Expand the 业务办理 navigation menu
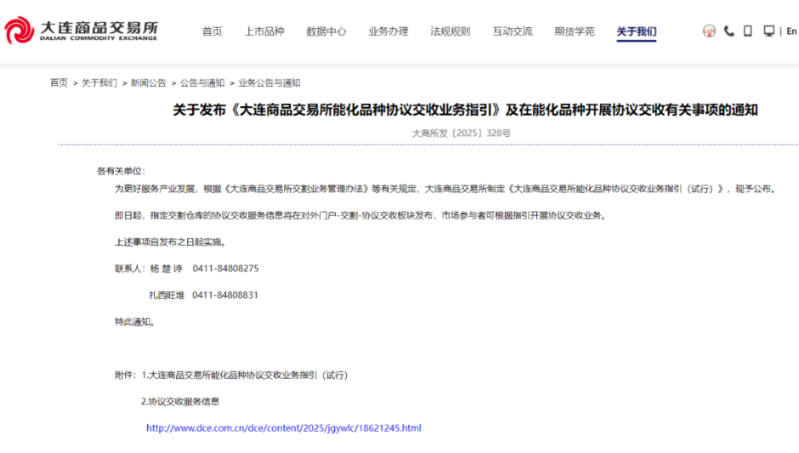This screenshot has height=453, width=799. pyautogui.click(x=388, y=31)
